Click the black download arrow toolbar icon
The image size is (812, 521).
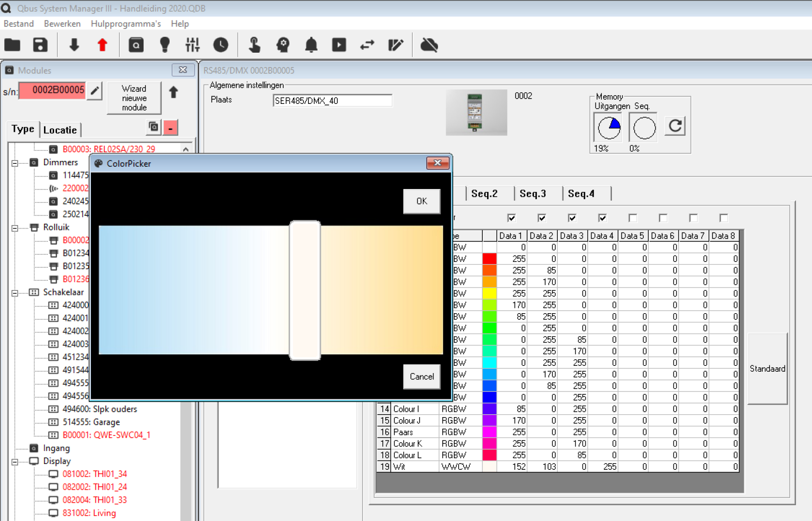pos(74,45)
